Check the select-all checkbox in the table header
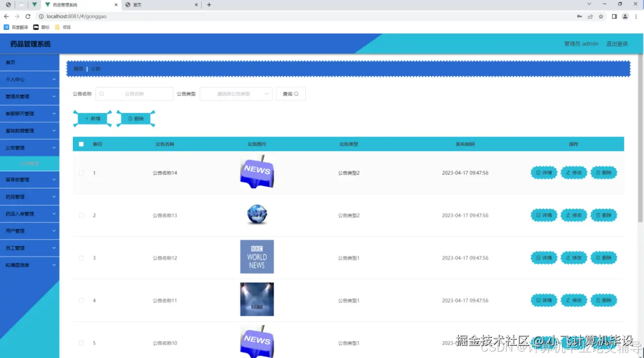The image size is (644, 358). click(x=81, y=144)
